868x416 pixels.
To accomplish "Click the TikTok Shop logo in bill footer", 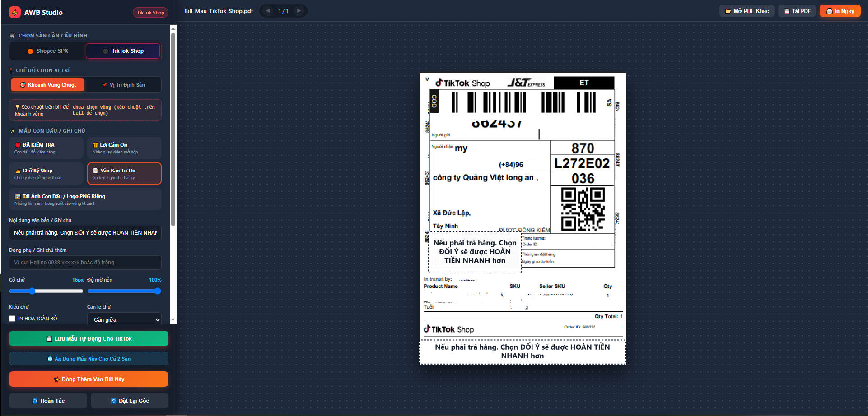I will [449, 329].
